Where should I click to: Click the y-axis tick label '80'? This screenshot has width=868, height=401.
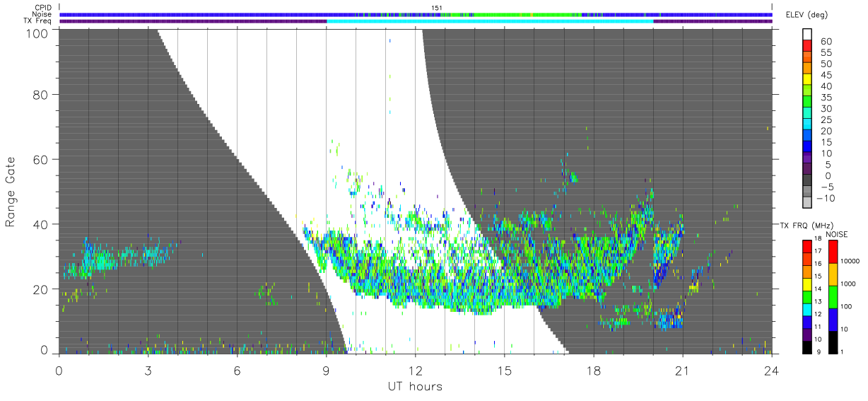coord(41,94)
